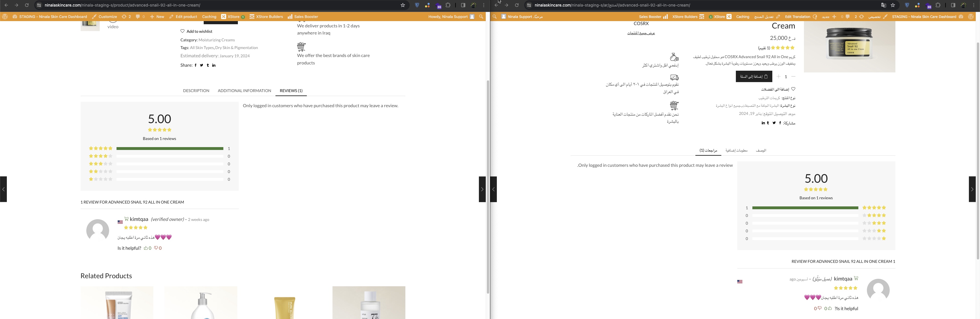Viewport: 980px width, 319px height.
Task: Open Sales Booster in left admin bar
Action: (x=303, y=17)
